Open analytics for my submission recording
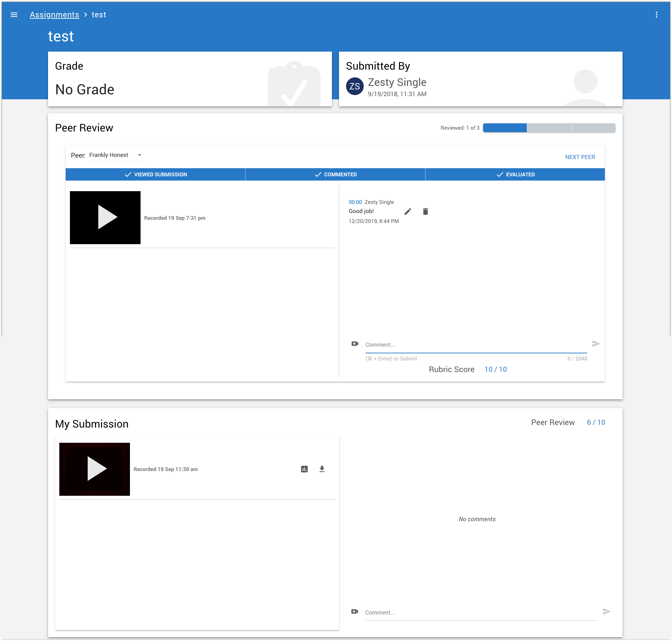672x641 pixels. tap(304, 469)
